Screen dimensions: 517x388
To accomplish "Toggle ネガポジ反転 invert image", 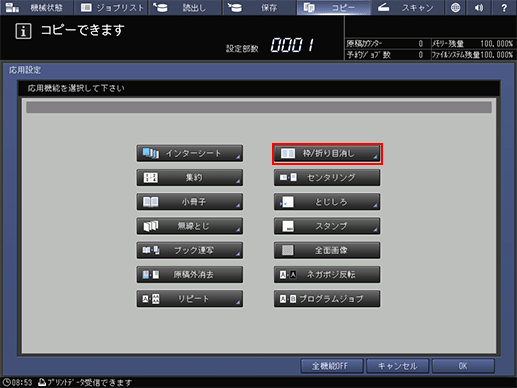I will [327, 274].
